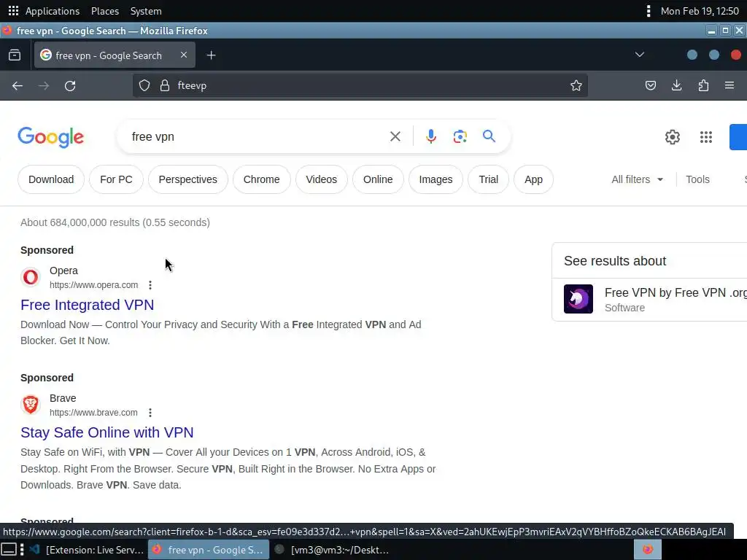Image resolution: width=747 pixels, height=560 pixels.
Task: Close the free vpn Google Search tab
Action: point(184,55)
